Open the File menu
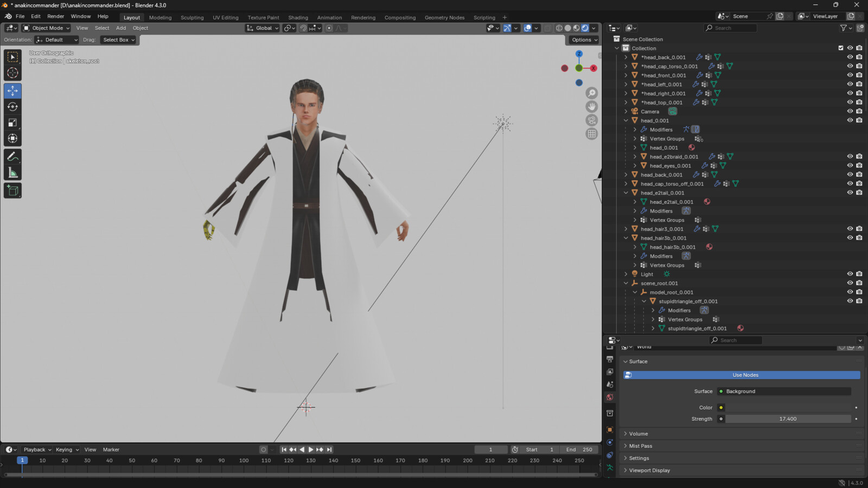 pos(20,16)
